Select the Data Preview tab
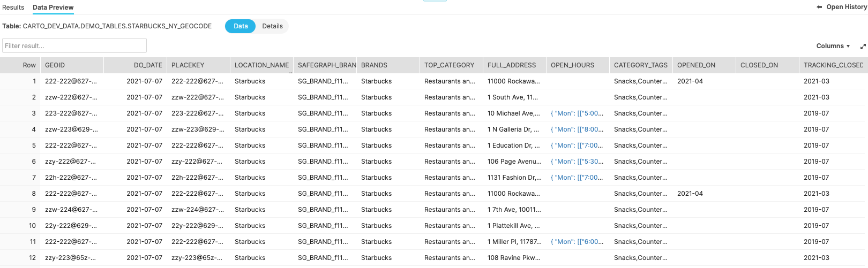This screenshot has height=268, width=868. 53,7
